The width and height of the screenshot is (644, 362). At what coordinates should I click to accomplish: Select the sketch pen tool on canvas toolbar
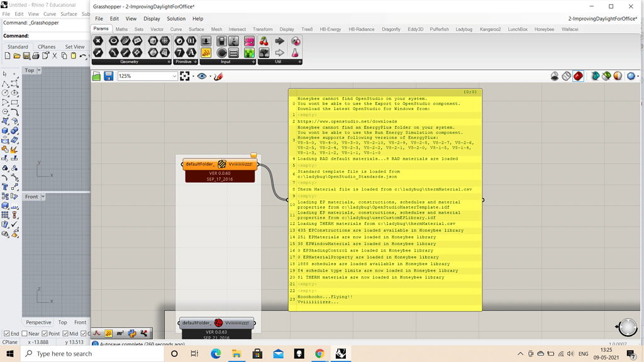[x=218, y=76]
